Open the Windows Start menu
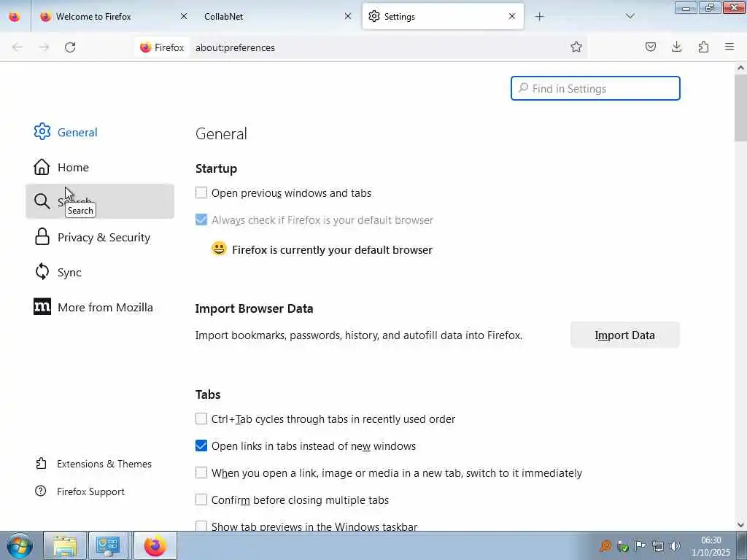Image resolution: width=747 pixels, height=560 pixels. 19,545
